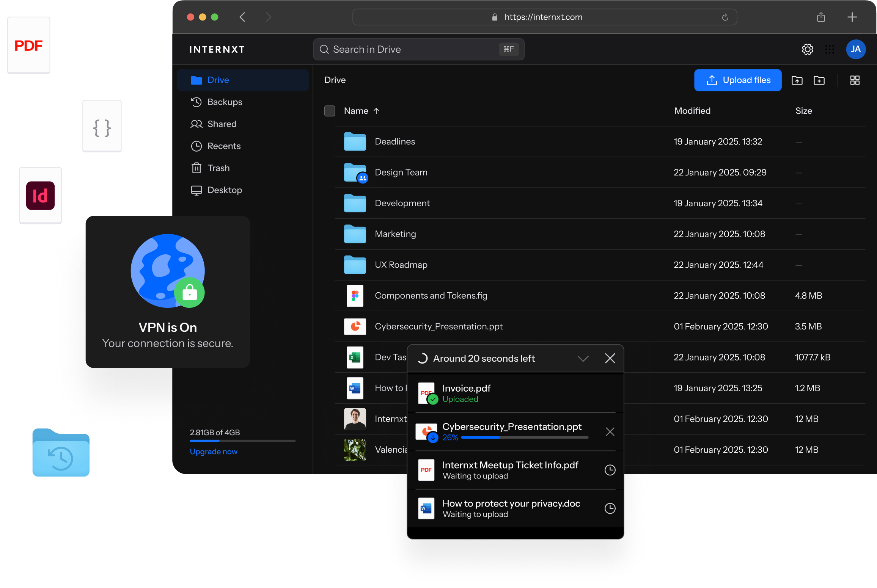877x588 pixels.
Task: Open the Drive settings gear
Action: point(807,49)
